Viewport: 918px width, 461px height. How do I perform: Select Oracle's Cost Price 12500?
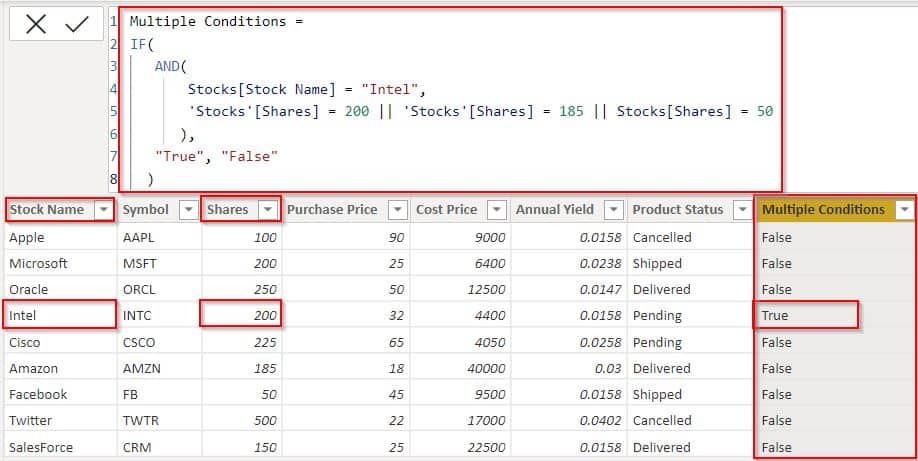coord(460,289)
